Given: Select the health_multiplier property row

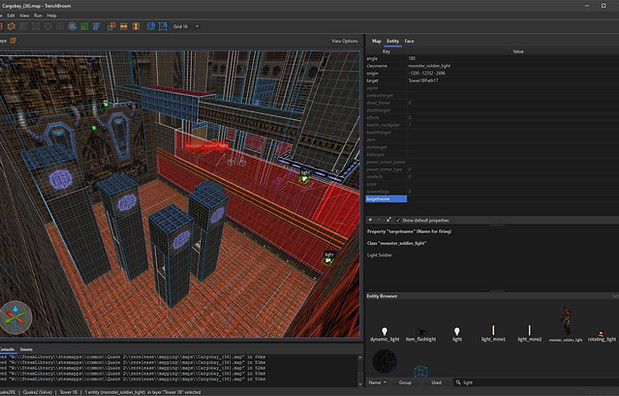Looking at the screenshot, I should [x=492, y=125].
